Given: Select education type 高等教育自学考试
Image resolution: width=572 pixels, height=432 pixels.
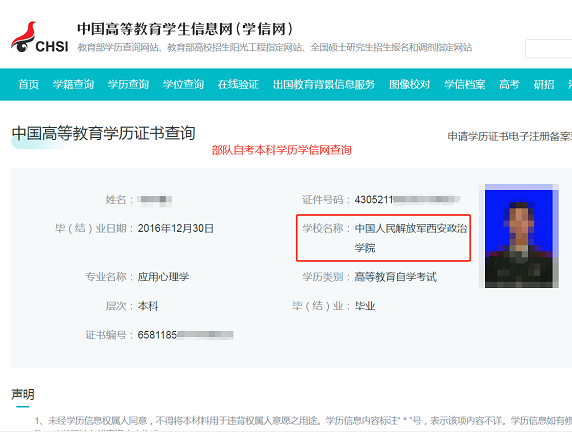Looking at the screenshot, I should [395, 277].
